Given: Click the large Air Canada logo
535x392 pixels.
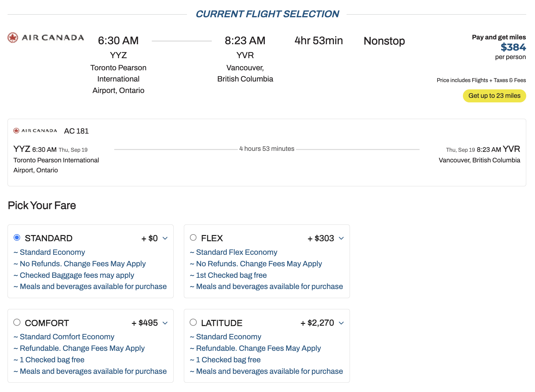Looking at the screenshot, I should pyautogui.click(x=46, y=38).
